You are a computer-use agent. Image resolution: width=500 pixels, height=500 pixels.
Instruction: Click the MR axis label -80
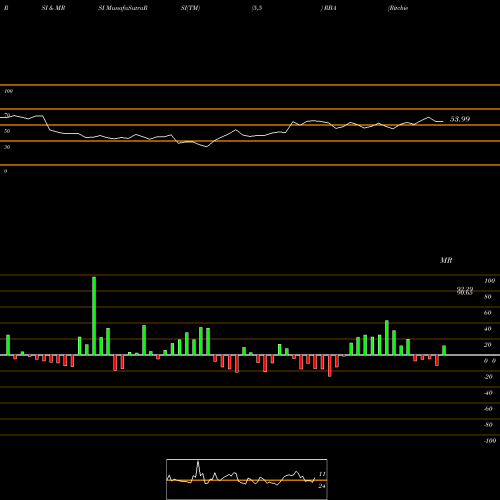coord(488,425)
